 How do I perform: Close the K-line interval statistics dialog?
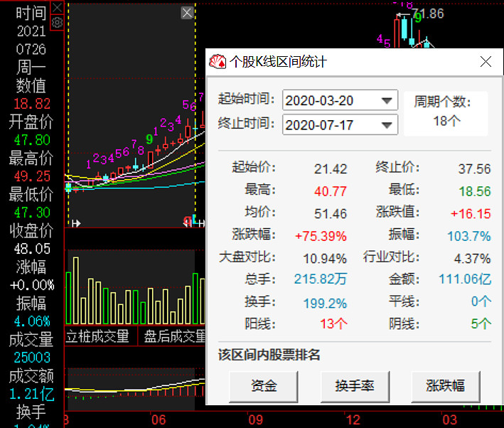[x=486, y=61]
